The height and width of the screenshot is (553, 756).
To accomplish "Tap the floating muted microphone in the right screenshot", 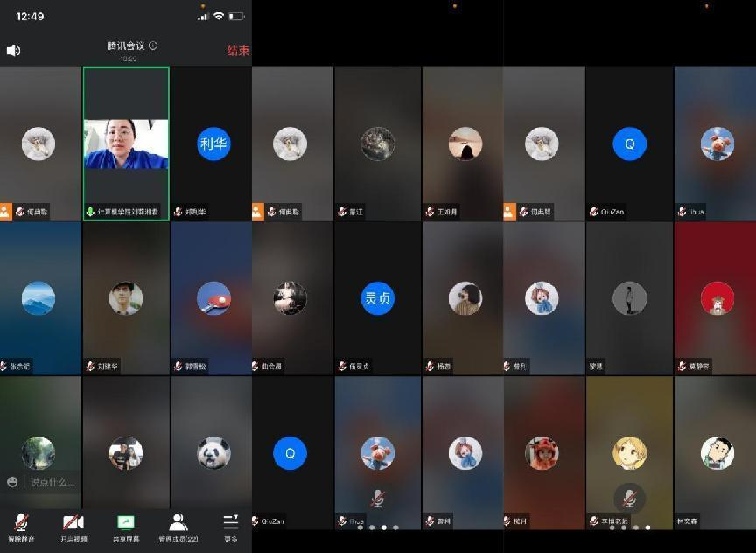I will [629, 499].
